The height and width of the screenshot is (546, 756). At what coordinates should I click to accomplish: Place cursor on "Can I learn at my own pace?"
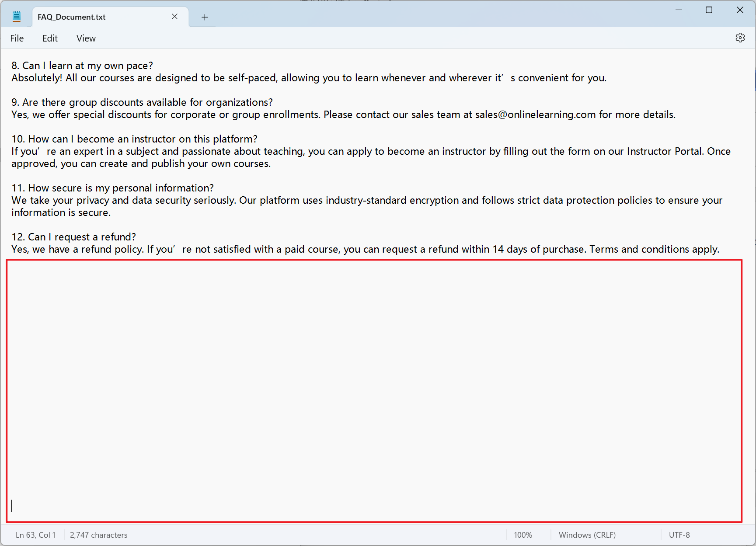pos(87,66)
